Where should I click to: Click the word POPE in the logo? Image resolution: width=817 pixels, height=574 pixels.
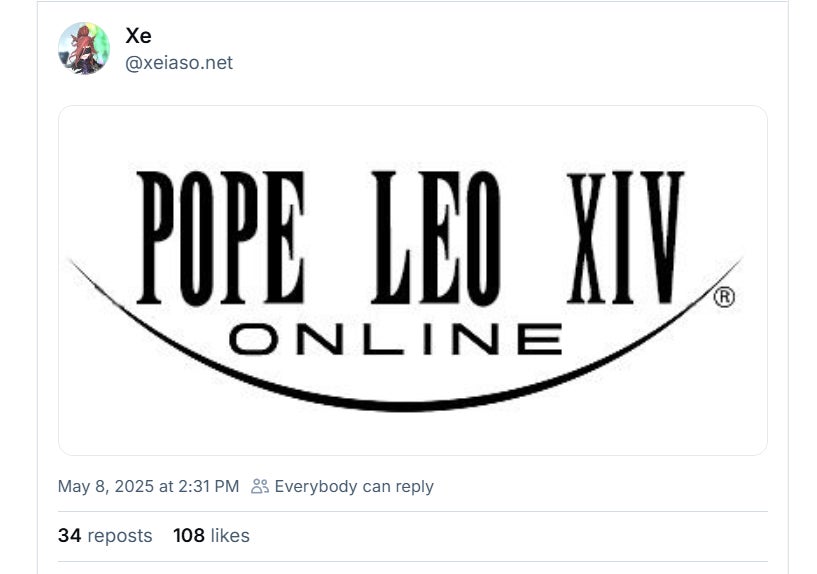click(x=220, y=238)
